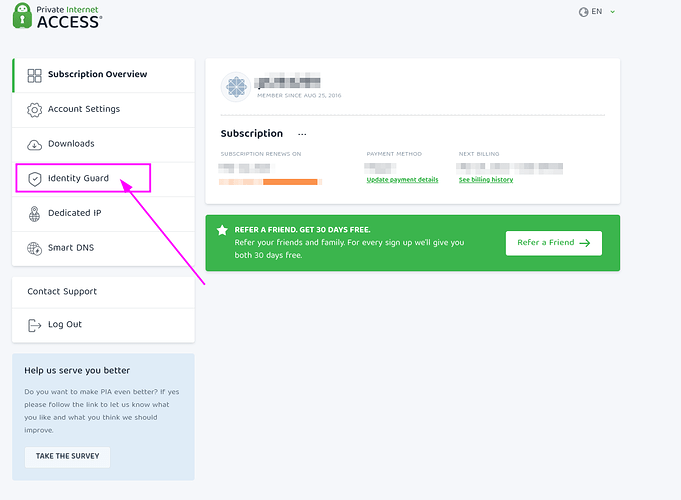Click the Log Out door icon
The width and height of the screenshot is (681, 500).
pos(34,325)
